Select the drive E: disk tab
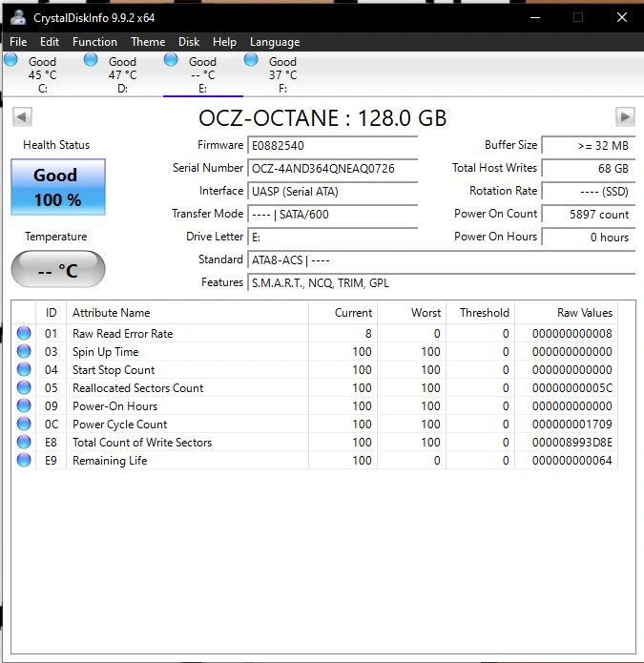This screenshot has width=644, height=663. tap(203, 74)
